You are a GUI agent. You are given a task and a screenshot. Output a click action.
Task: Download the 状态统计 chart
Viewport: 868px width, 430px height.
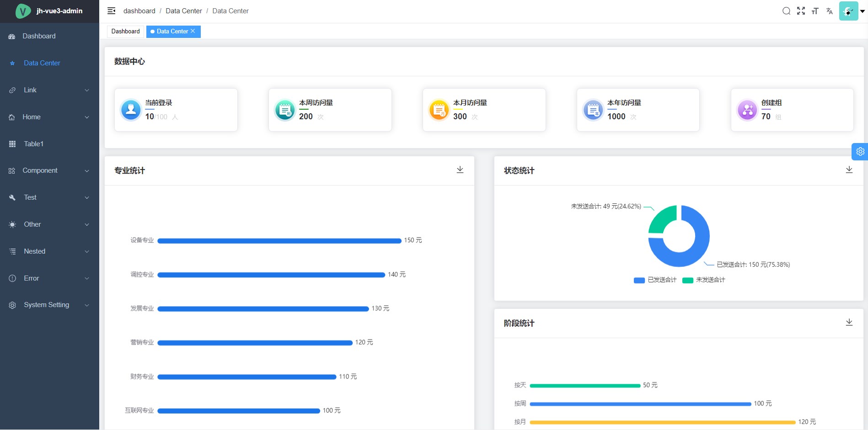[849, 170]
